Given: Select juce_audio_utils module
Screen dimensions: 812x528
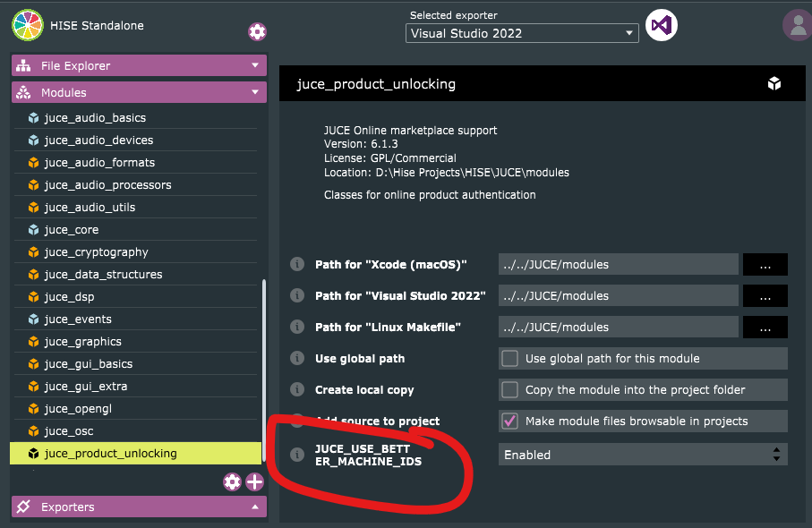Looking at the screenshot, I should [136, 207].
